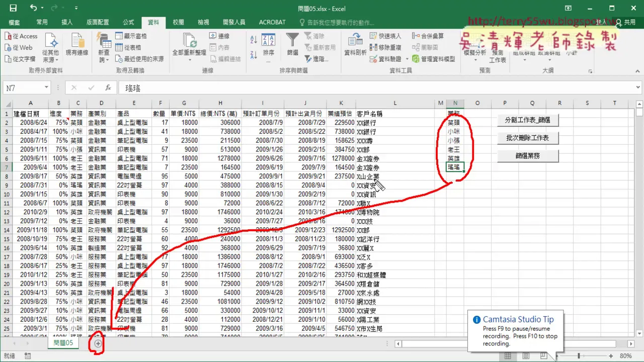Switch to the Home (常用) tab

point(42,22)
